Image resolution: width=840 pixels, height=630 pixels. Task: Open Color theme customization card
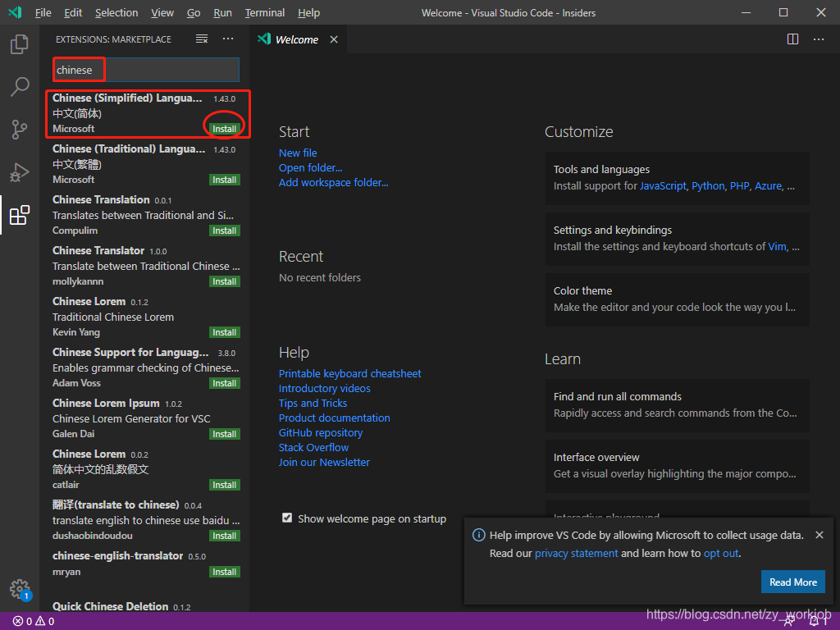click(x=677, y=299)
